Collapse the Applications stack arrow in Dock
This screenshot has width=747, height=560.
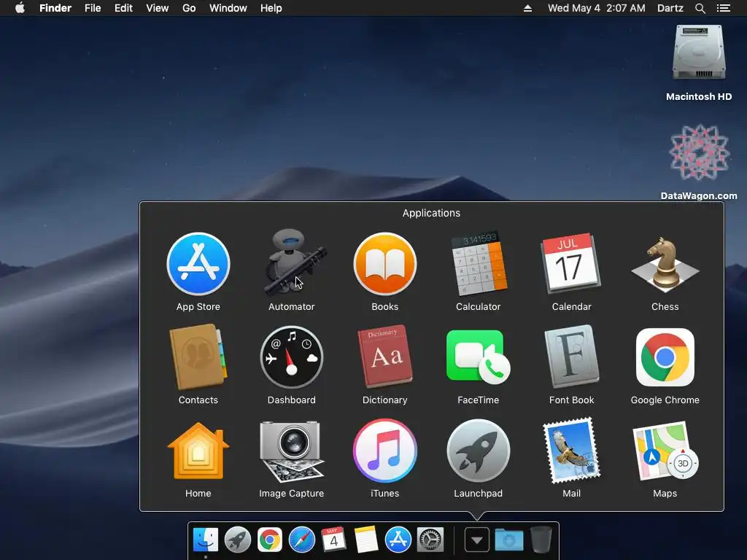click(477, 540)
